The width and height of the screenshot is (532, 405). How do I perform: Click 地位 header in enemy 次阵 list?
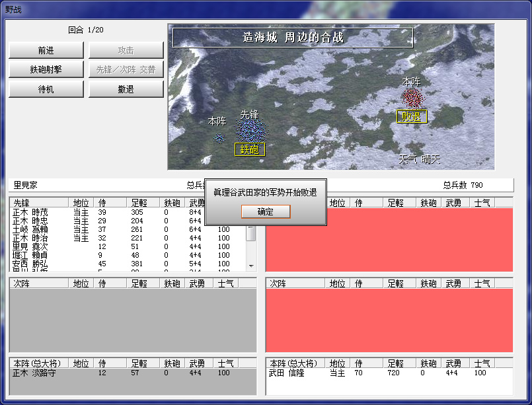pos(338,283)
